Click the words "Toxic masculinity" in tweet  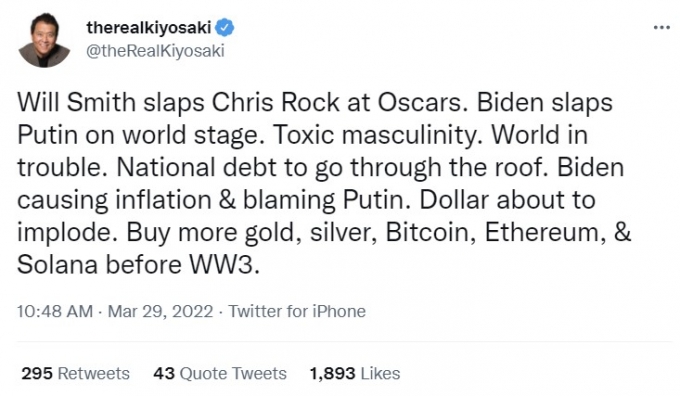(375, 135)
